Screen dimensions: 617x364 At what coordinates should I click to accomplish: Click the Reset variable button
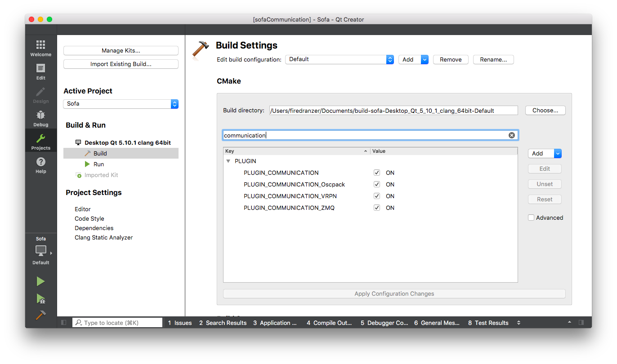(545, 199)
